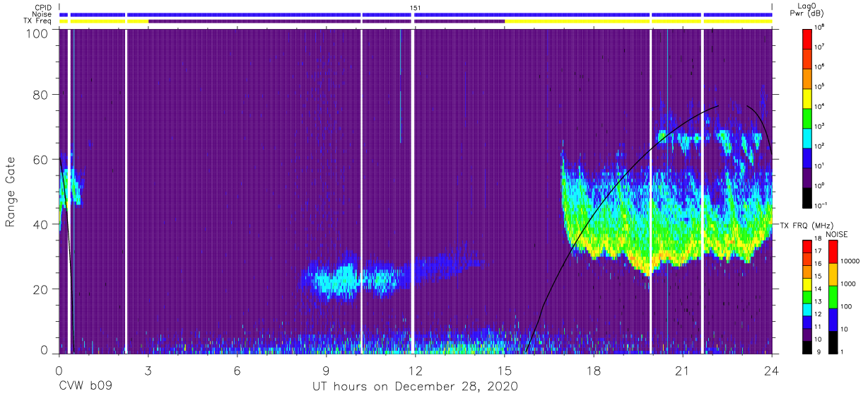Click the 9 tick on TX FRQ legend
The height and width of the screenshot is (401, 868).
pyautogui.click(x=819, y=351)
